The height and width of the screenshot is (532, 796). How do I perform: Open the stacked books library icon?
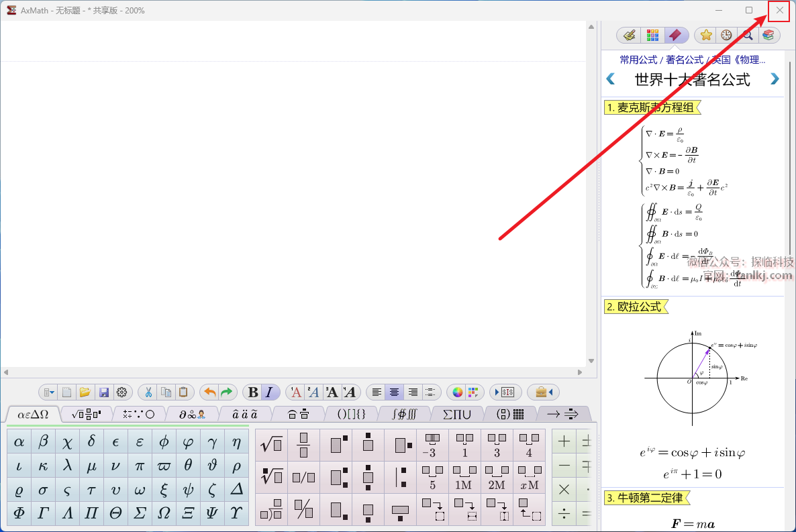[x=768, y=35]
